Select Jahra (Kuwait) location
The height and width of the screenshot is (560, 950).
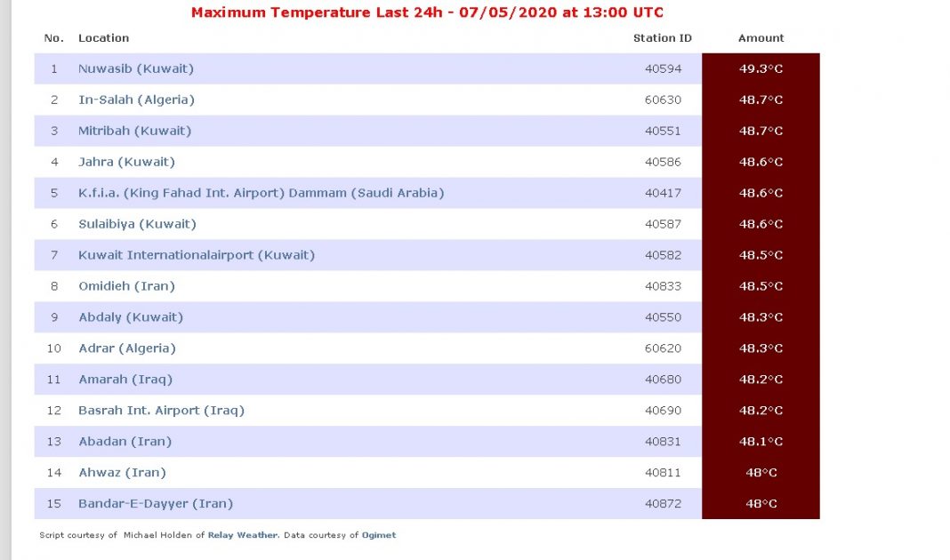click(126, 162)
